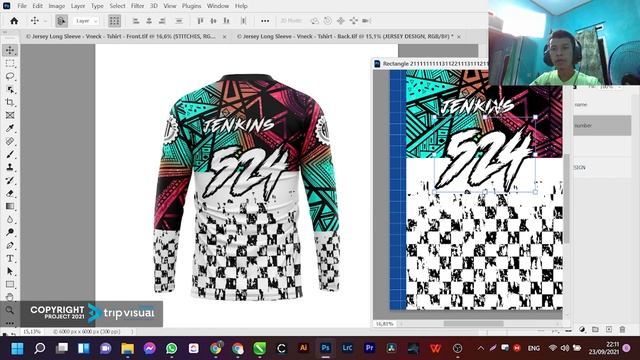Screen dimensions: 640x360
Task: Click horizontal scrollbar of Rectangle smart object window
Action: pos(473,324)
